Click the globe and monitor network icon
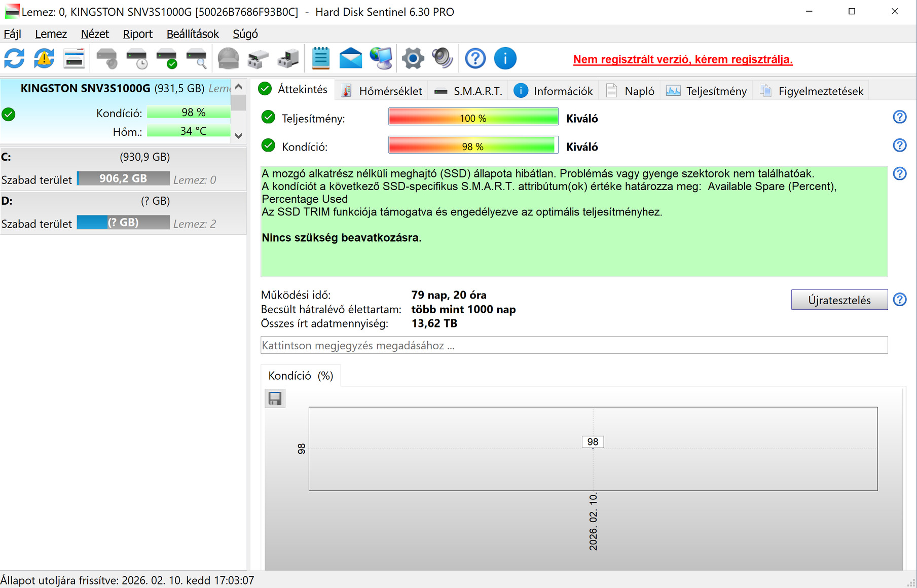 (x=381, y=58)
